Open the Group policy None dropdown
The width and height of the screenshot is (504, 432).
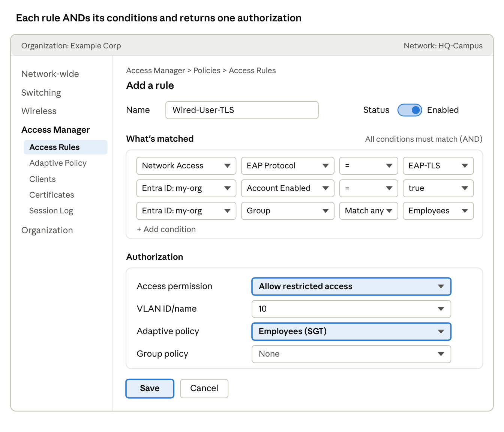[x=351, y=354]
